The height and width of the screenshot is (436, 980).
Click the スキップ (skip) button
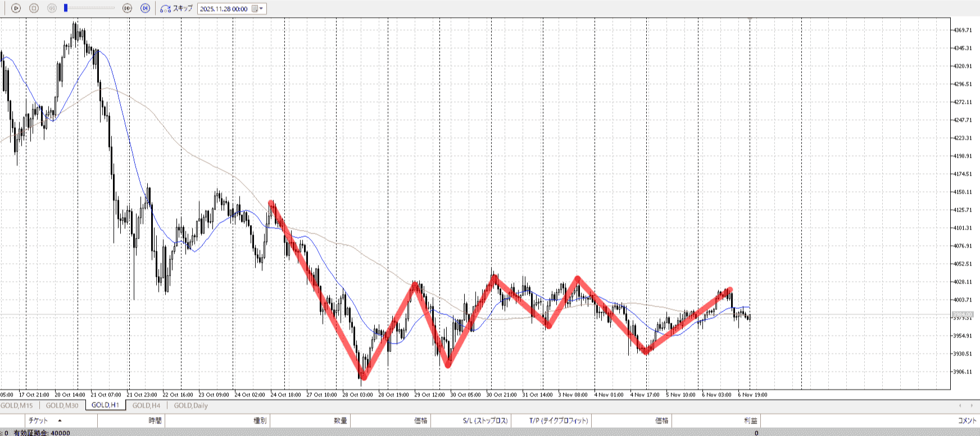pyautogui.click(x=176, y=8)
